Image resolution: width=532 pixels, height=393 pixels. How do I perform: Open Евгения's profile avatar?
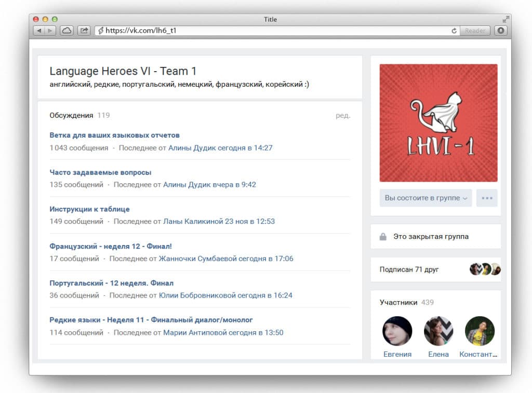click(x=397, y=331)
